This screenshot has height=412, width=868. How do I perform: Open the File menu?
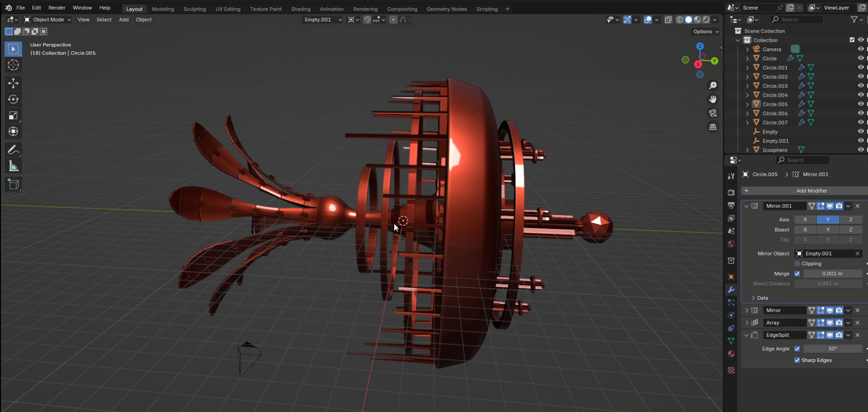pos(21,8)
